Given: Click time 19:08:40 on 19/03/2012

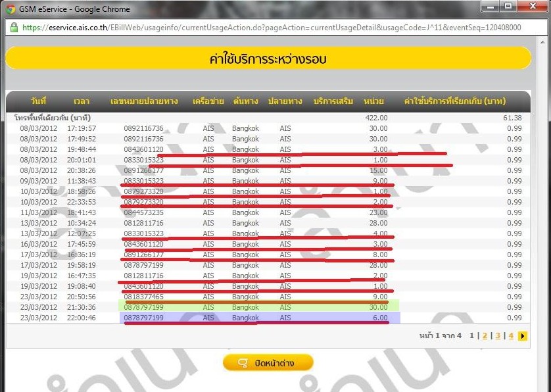Looking at the screenshot, I should click(81, 286).
